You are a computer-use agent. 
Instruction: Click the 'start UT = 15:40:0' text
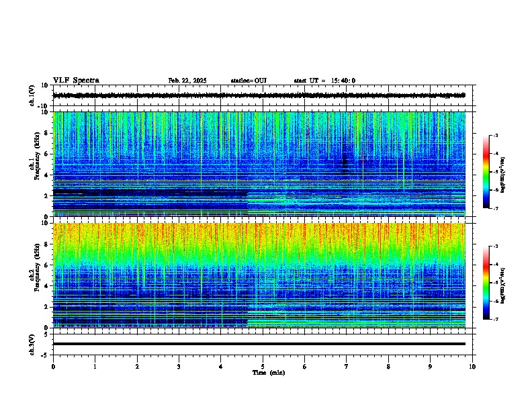tap(324, 81)
